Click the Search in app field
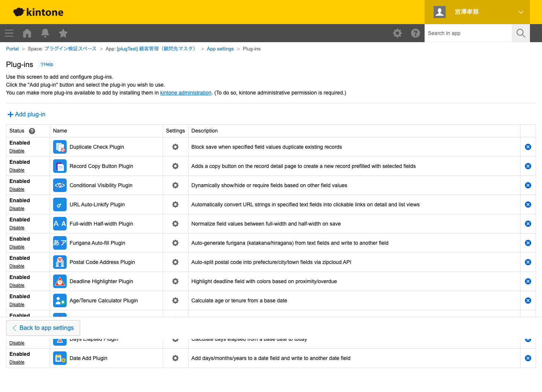The image size is (542, 392). [x=468, y=33]
